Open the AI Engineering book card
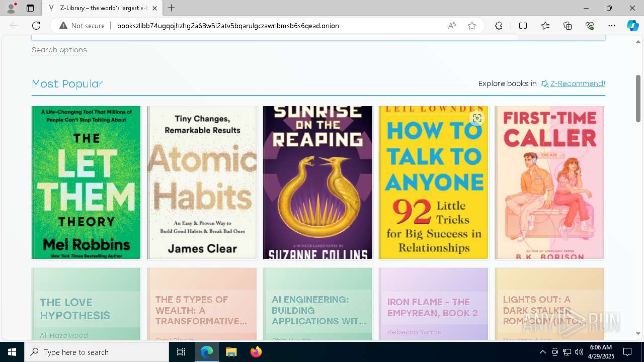Screen dimensions: 644x362 click(x=317, y=304)
